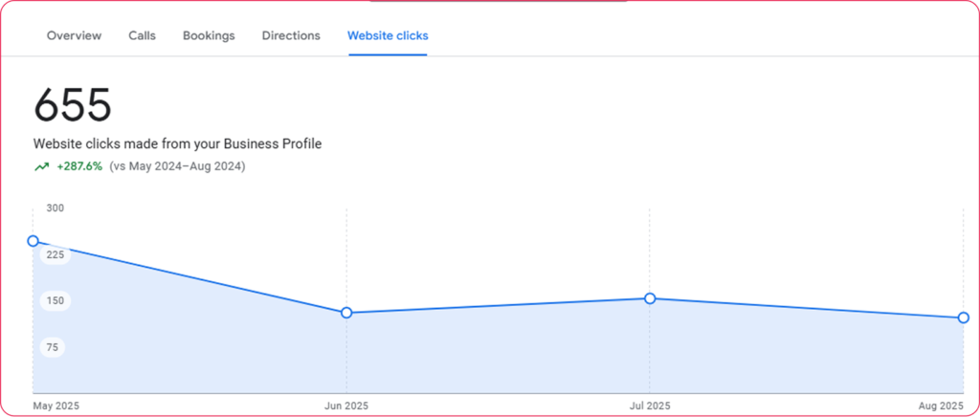This screenshot has width=980, height=417.
Task: Open the Overview tab
Action: pos(74,35)
